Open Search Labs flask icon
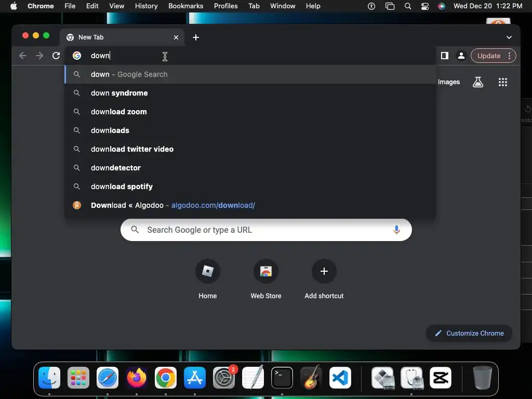Image resolution: width=532 pixels, height=399 pixels. pyautogui.click(x=478, y=82)
